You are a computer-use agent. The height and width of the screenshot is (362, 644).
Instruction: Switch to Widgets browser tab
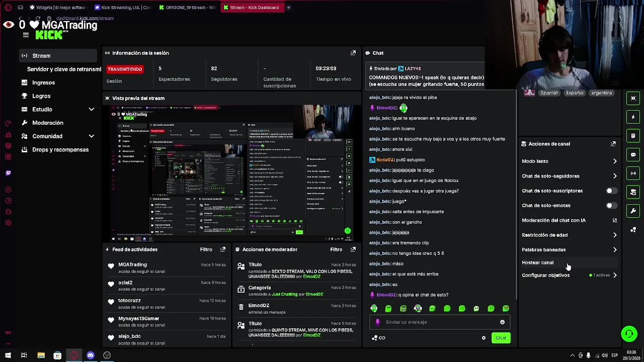point(58,8)
